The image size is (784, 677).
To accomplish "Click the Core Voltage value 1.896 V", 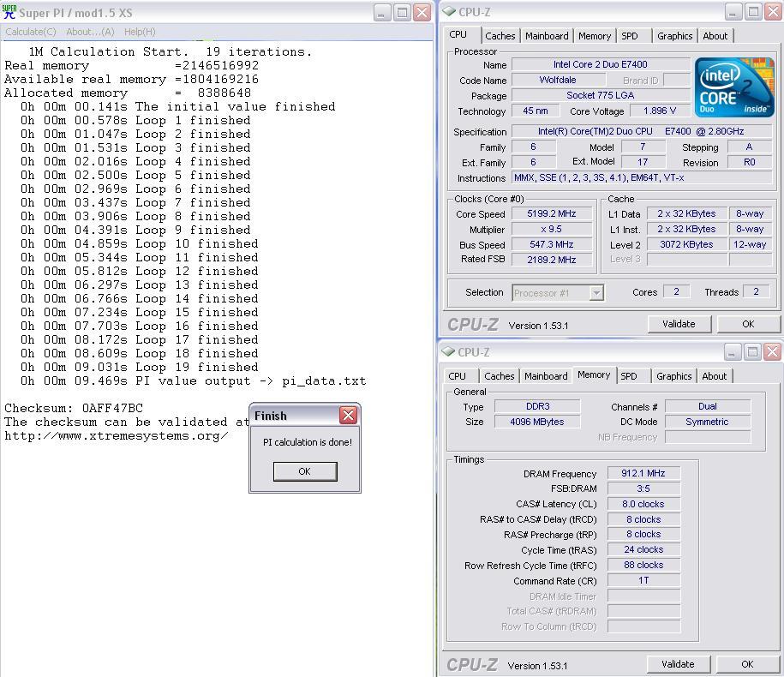I will [x=660, y=111].
